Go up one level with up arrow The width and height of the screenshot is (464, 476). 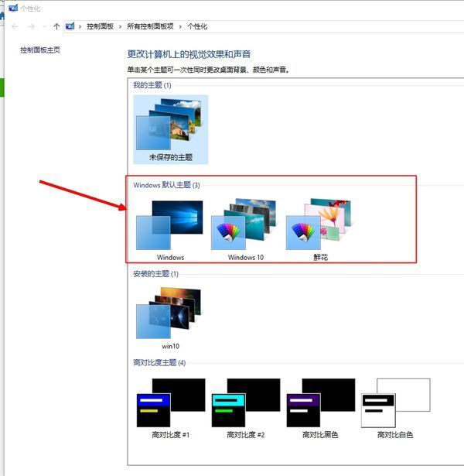[x=56, y=27]
